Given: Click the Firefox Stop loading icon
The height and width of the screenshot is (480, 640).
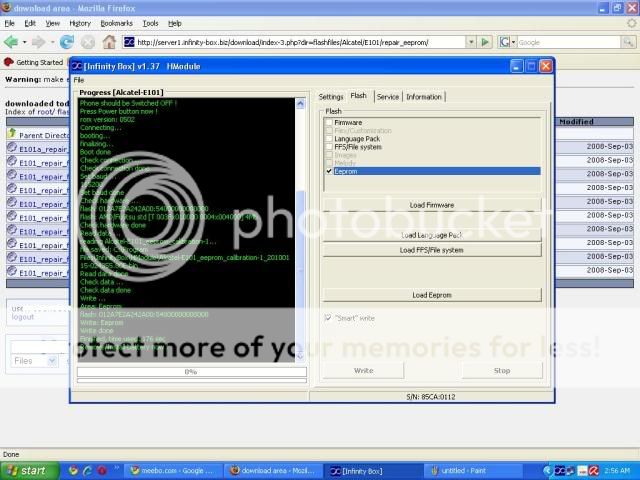Looking at the screenshot, I should click(87, 42).
